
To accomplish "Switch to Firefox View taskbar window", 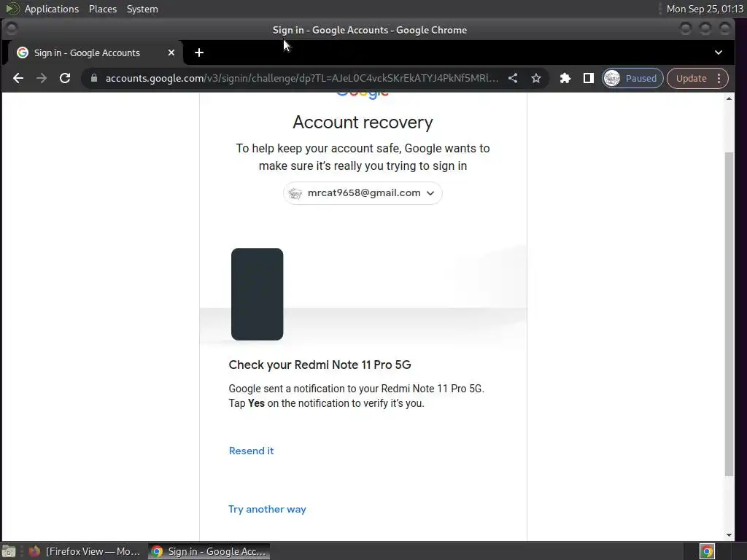I will click(x=85, y=551).
